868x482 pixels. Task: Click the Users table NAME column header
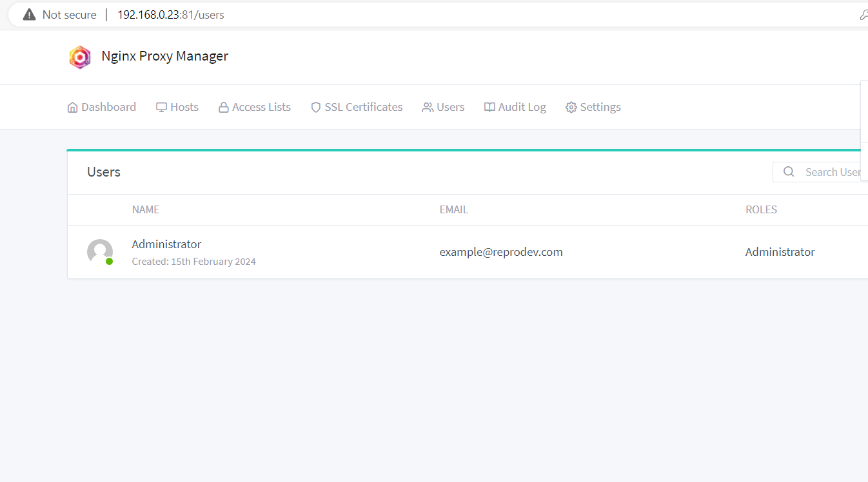click(146, 209)
